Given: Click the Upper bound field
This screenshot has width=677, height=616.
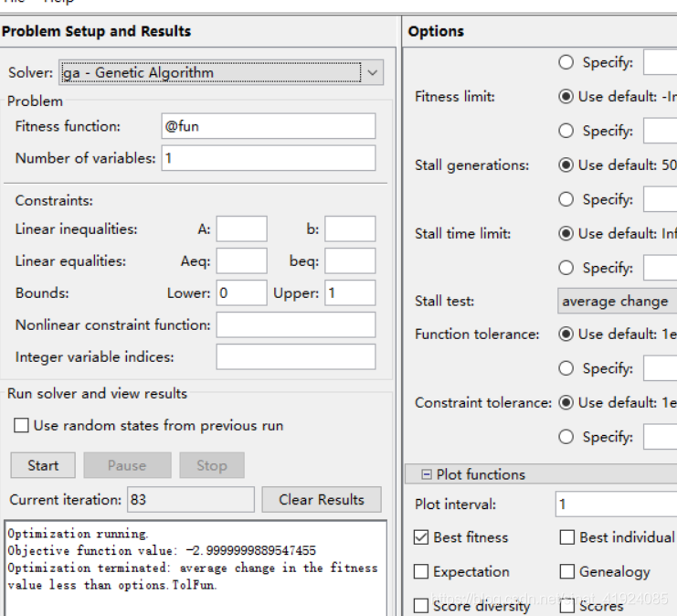Looking at the screenshot, I should coord(350,292).
